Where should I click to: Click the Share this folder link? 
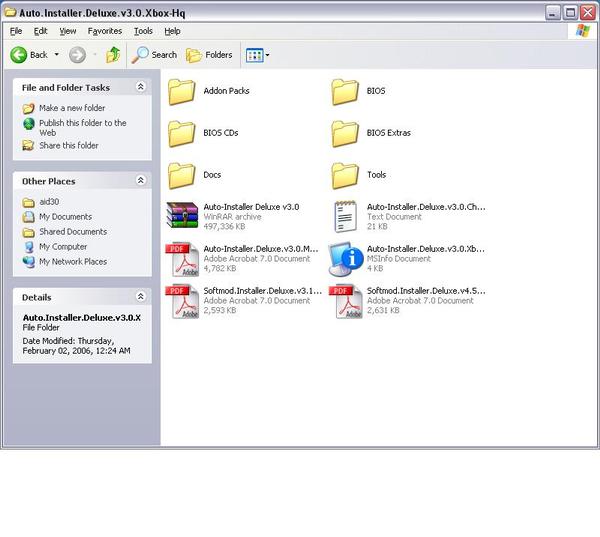69,145
